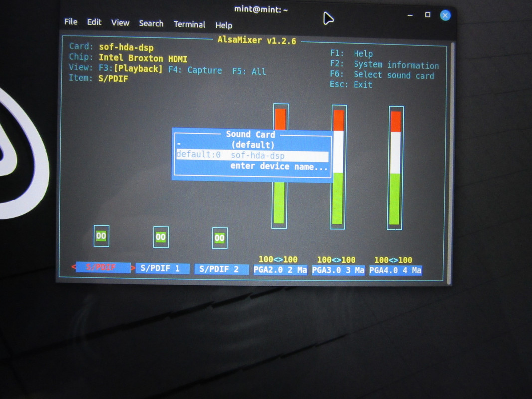This screenshot has height=399, width=532.
Task: Click the PGA4.0 100<>100 level value
Action: pos(393,260)
